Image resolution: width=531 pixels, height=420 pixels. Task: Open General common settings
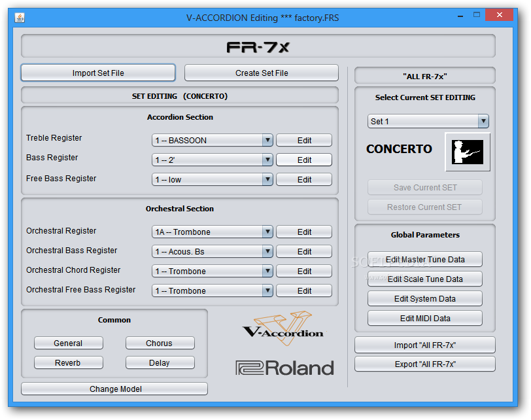[69, 343]
